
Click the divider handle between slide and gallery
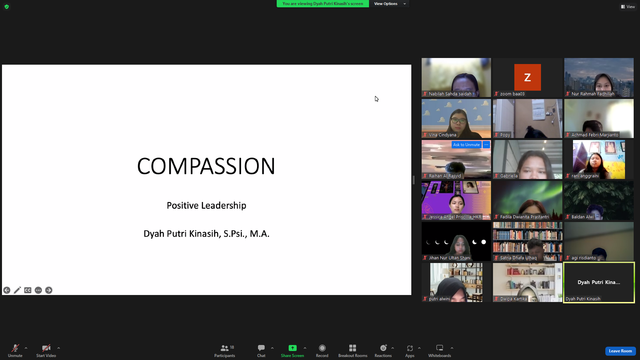pos(414,180)
